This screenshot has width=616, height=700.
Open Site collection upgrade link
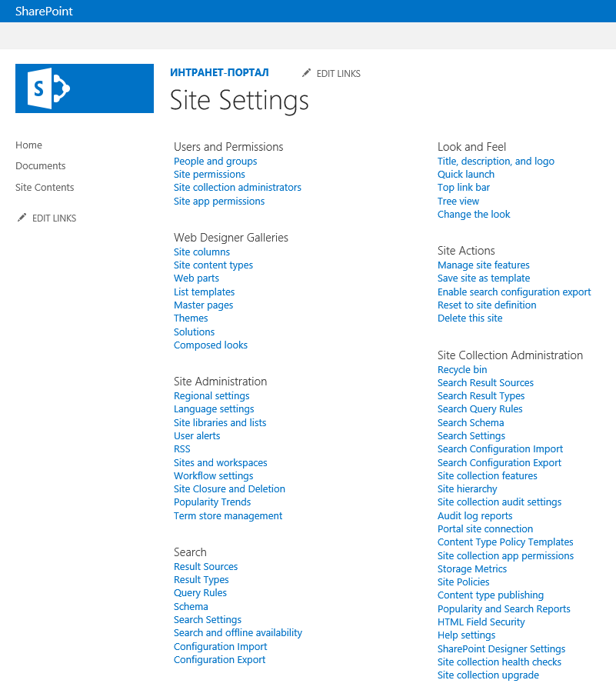click(488, 675)
